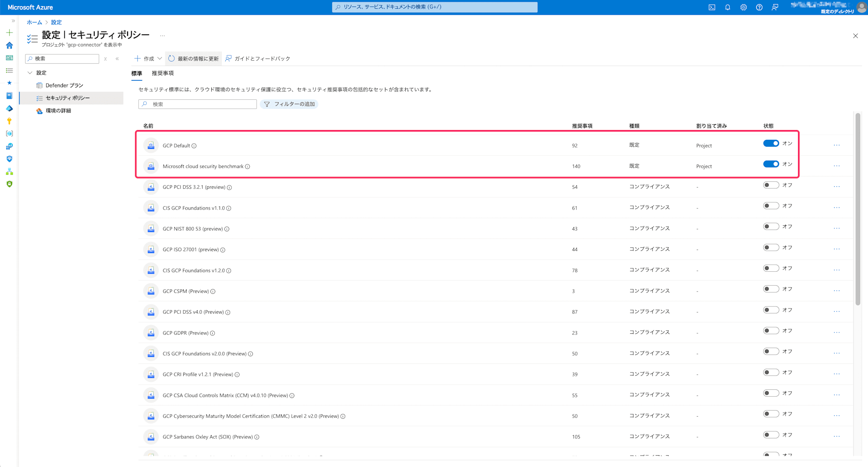Focus the left menu 検索 field
This screenshot has height=467, width=868.
pyautogui.click(x=62, y=59)
